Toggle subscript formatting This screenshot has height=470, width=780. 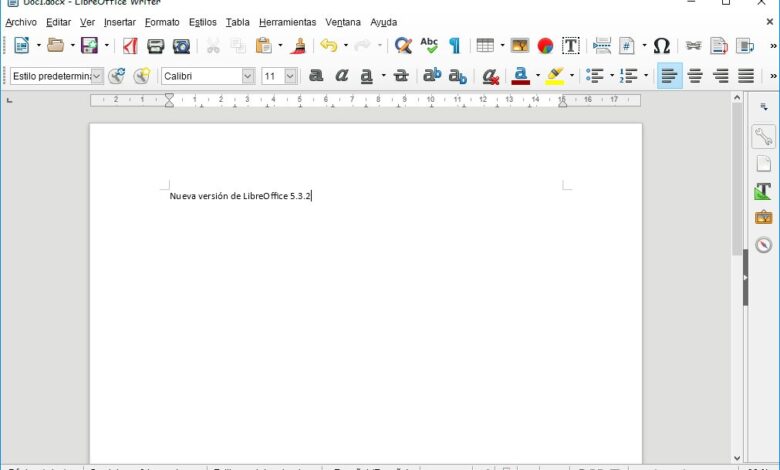click(458, 76)
